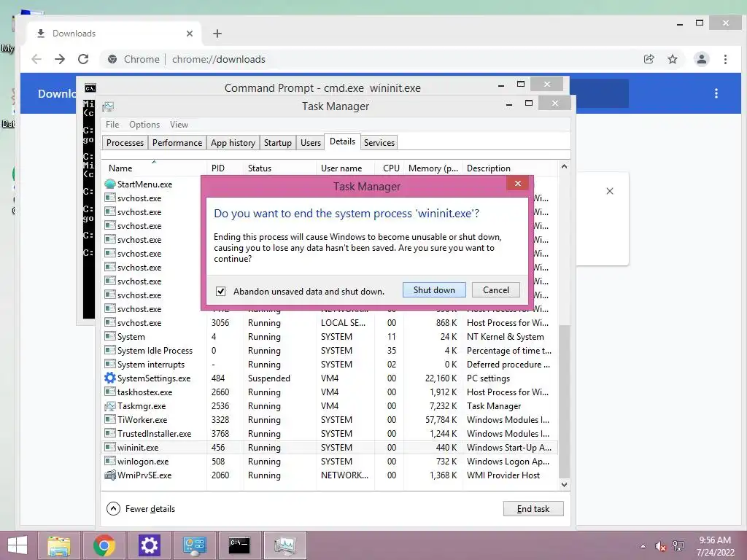Sort by Description column header
Screen dimensions: 747x560
[x=510, y=168]
